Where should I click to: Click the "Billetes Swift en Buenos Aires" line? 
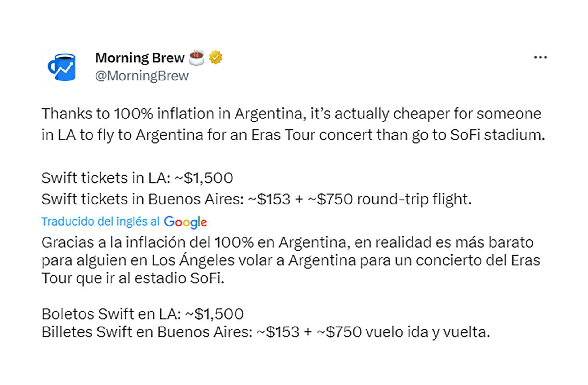(x=265, y=332)
